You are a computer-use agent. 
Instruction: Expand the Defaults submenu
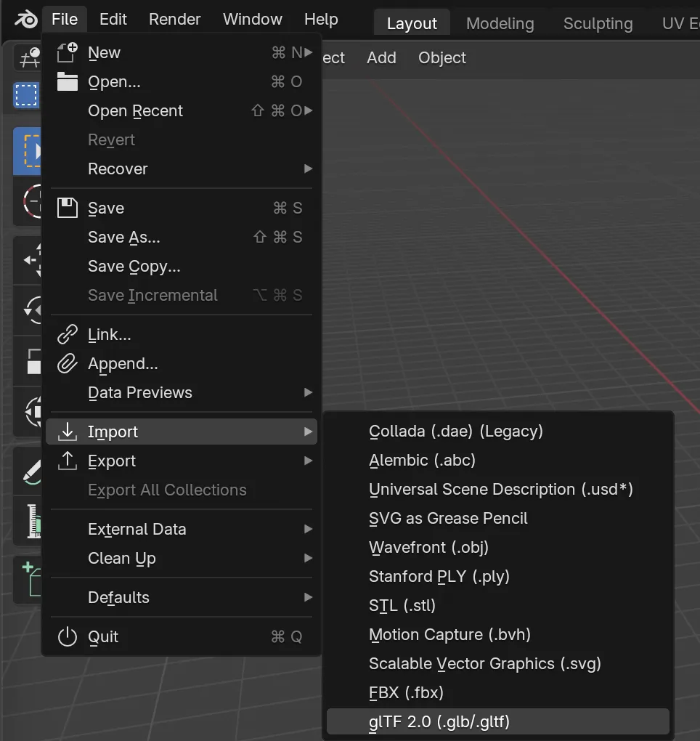coord(308,597)
